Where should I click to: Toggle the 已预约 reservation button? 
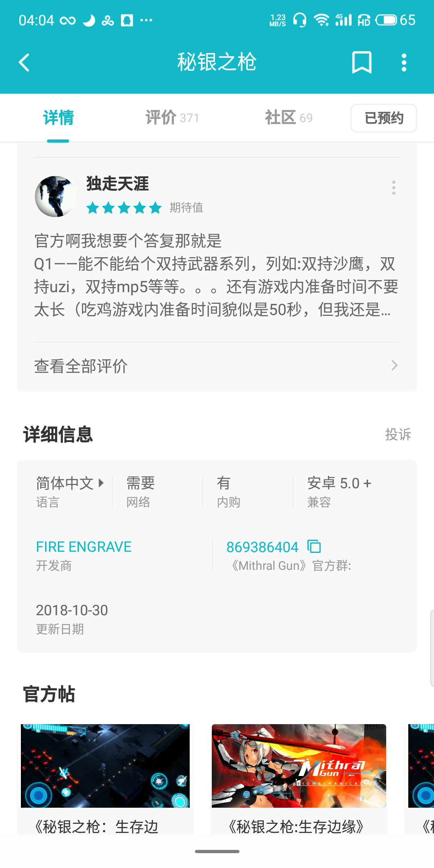point(383,118)
